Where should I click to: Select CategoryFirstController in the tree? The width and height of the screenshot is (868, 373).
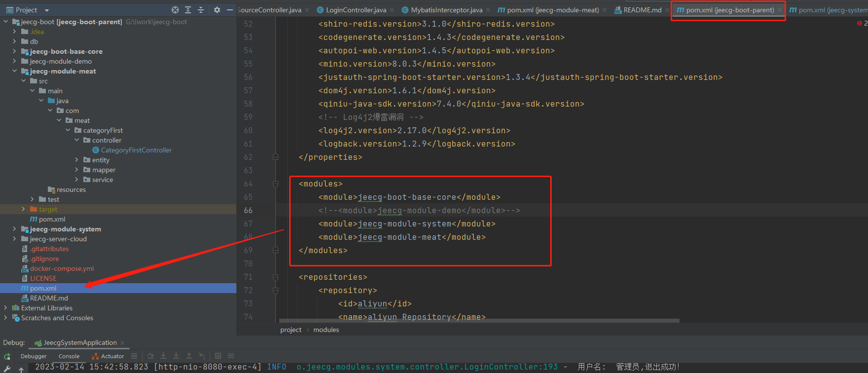(136, 150)
